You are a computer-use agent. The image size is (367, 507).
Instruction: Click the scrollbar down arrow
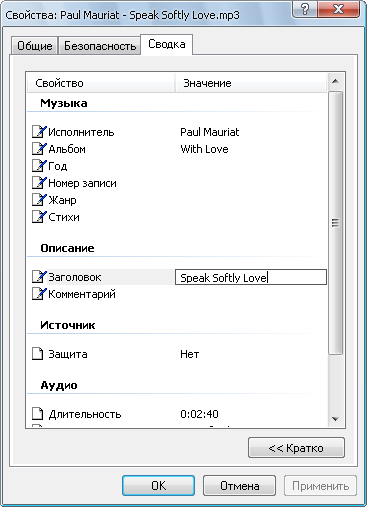point(335,419)
